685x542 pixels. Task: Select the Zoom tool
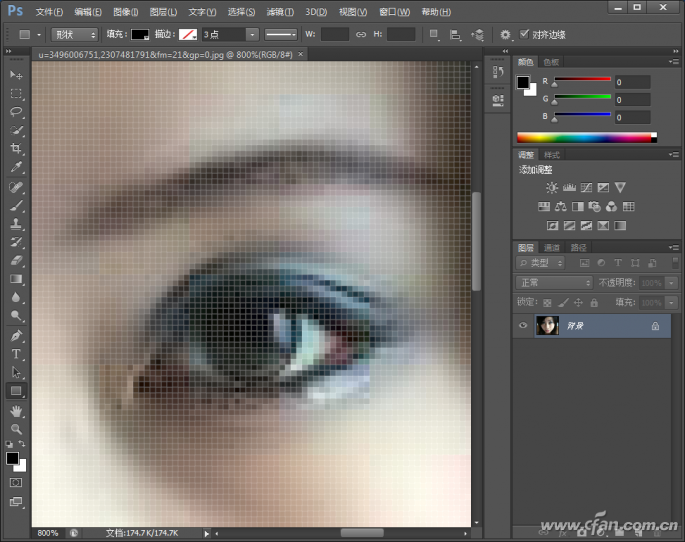[16, 429]
